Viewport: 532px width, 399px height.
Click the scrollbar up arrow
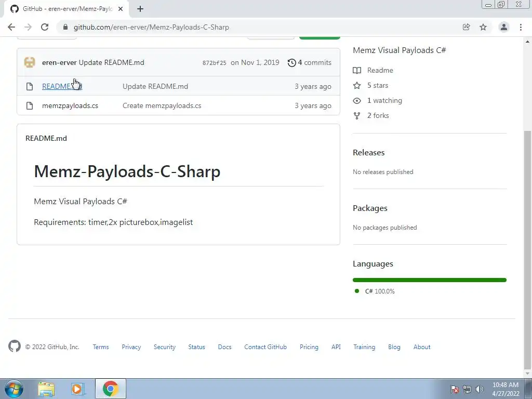coord(528,42)
